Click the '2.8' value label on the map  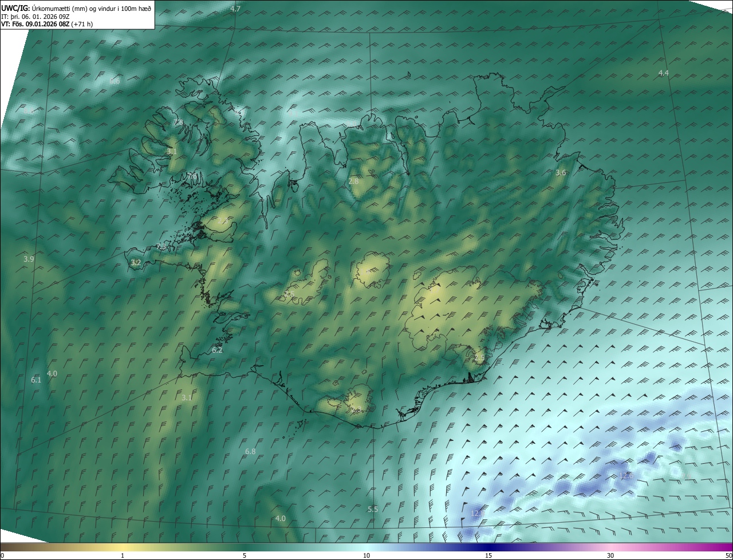[x=353, y=182]
